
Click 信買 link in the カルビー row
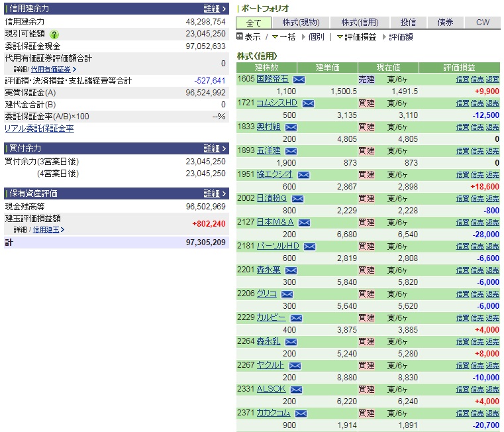coord(462,318)
